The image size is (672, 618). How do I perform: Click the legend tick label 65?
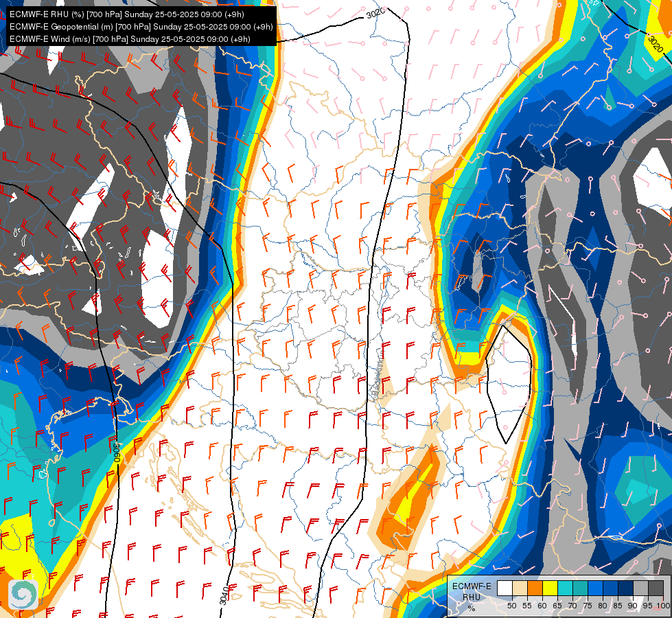click(557, 606)
